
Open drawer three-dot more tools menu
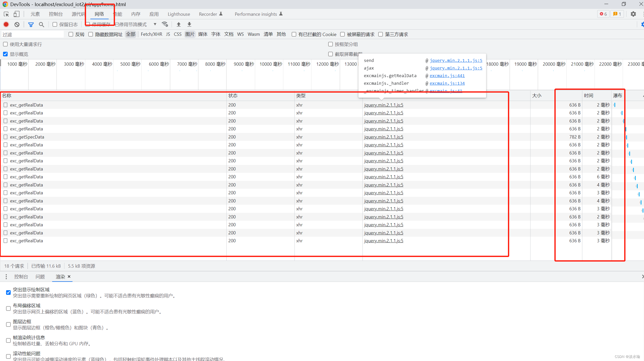[6, 277]
